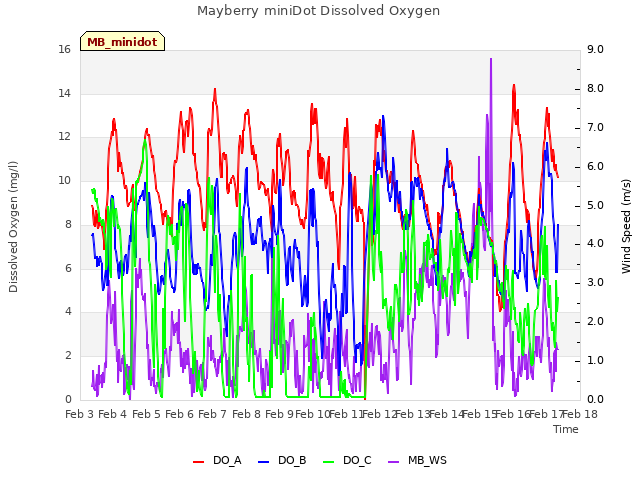Click the 8.0 value on wind speed axis
Screen dimensions: 640x480
(595, 89)
